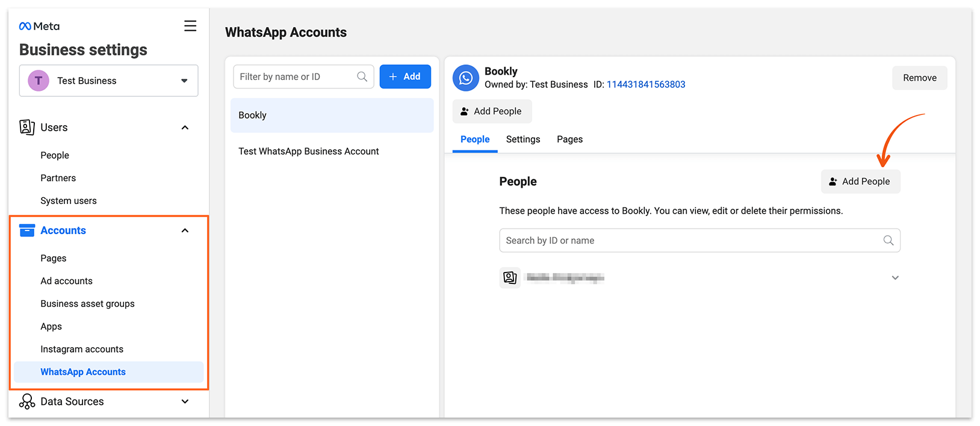
Task: Click magnifier in Filter by name field
Action: 362,76
